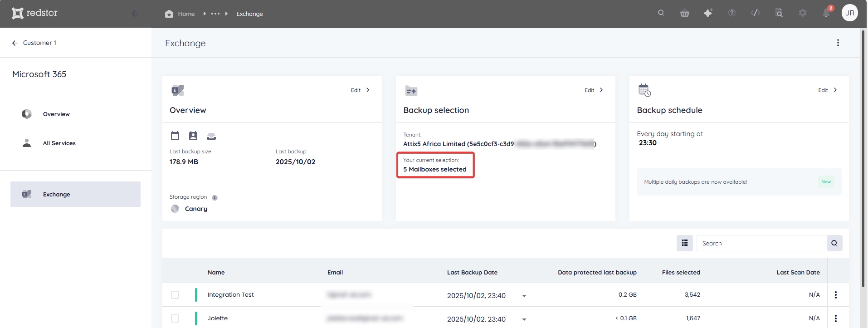Image resolution: width=868 pixels, height=328 pixels.
Task: Open the basket icon in top bar
Action: 685,13
